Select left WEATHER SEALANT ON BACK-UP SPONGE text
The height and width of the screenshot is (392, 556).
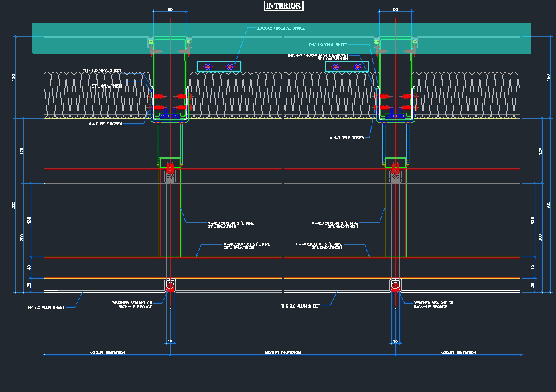pos(132,304)
